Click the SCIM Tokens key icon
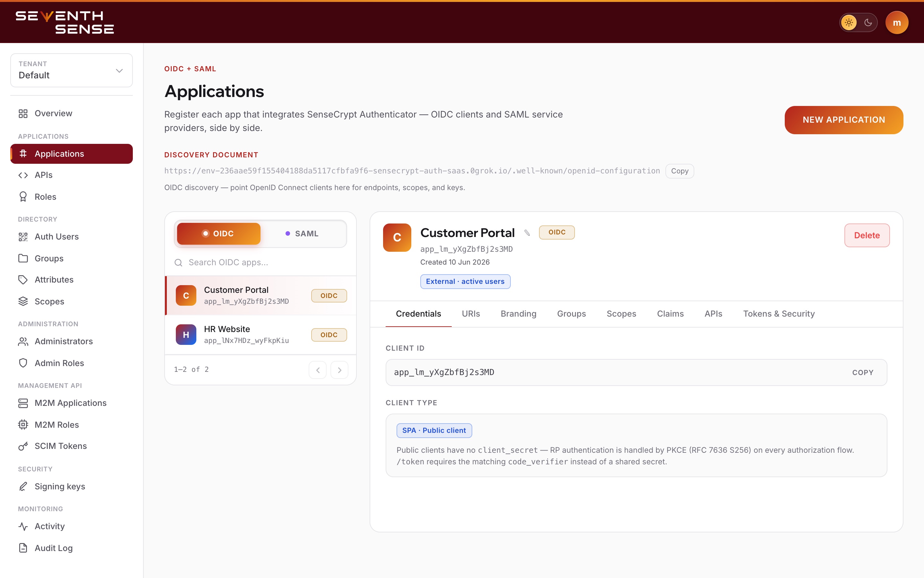Viewport: 924px width, 578px height. coord(23,446)
